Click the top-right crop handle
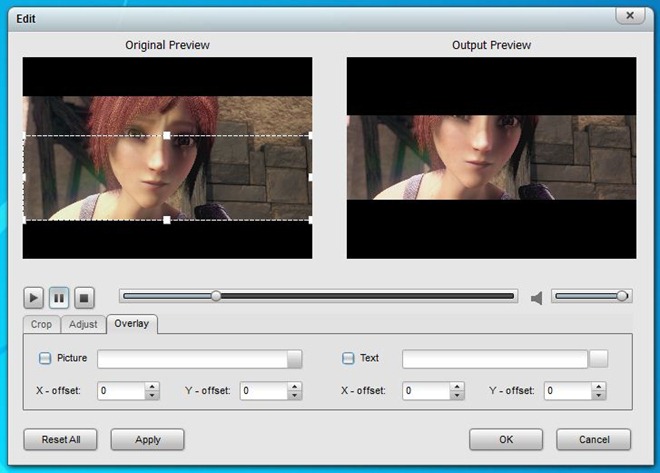The width and height of the screenshot is (660, 473). click(x=310, y=136)
